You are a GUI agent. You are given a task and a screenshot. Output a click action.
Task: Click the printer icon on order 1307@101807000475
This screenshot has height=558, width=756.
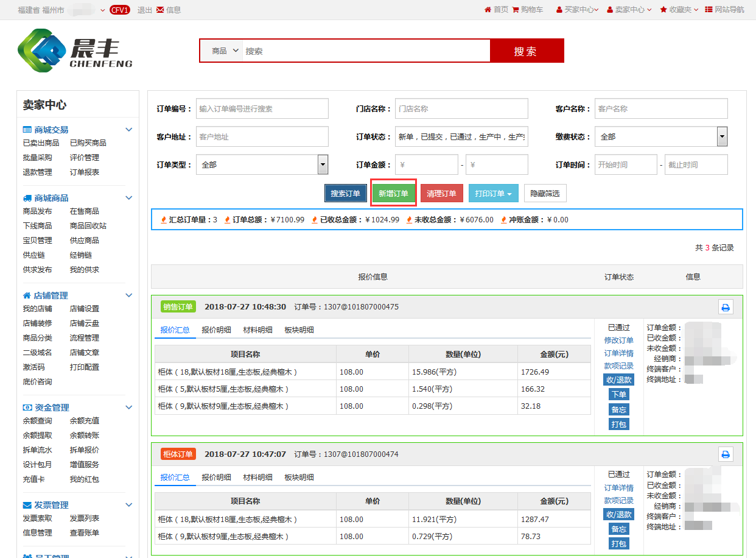(x=725, y=307)
